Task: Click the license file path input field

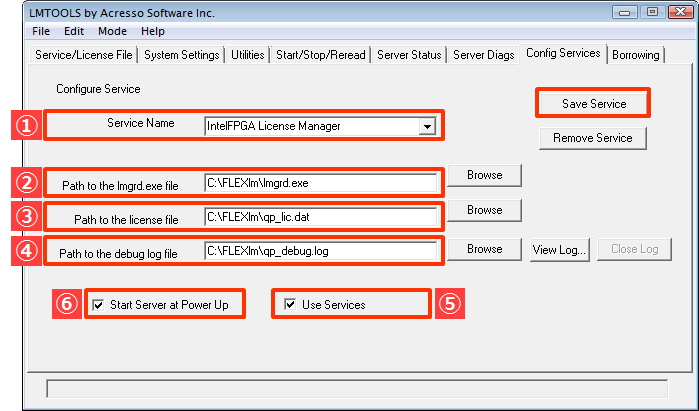Action: coord(321,217)
